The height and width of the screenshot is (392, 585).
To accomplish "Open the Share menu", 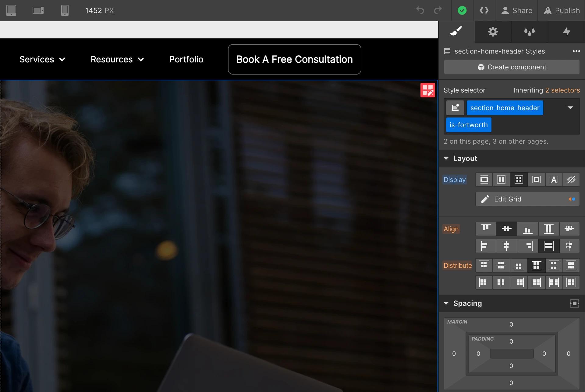I will (x=516, y=10).
